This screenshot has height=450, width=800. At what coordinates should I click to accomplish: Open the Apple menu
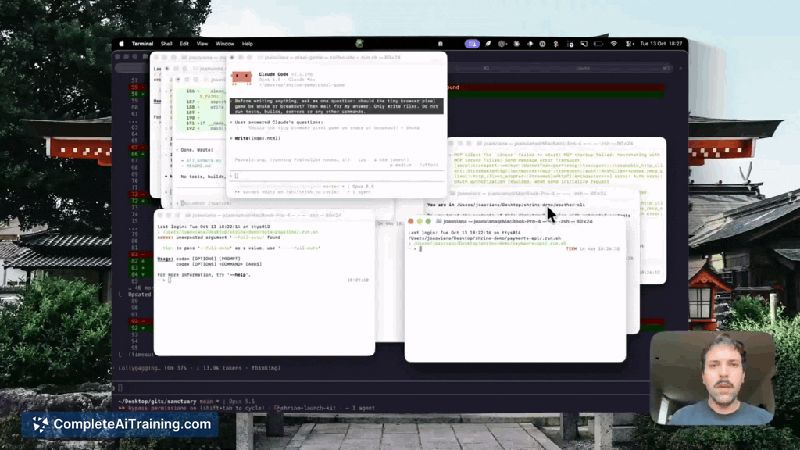click(x=121, y=44)
